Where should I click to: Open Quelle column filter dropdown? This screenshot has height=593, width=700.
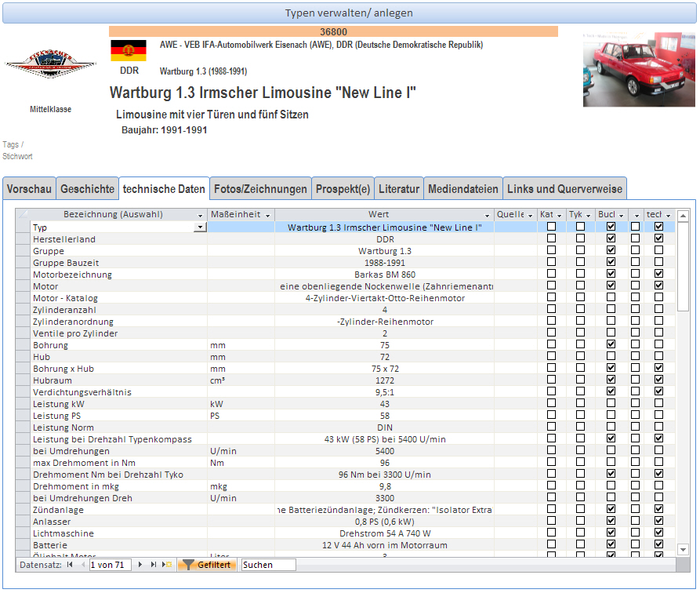[x=531, y=216]
